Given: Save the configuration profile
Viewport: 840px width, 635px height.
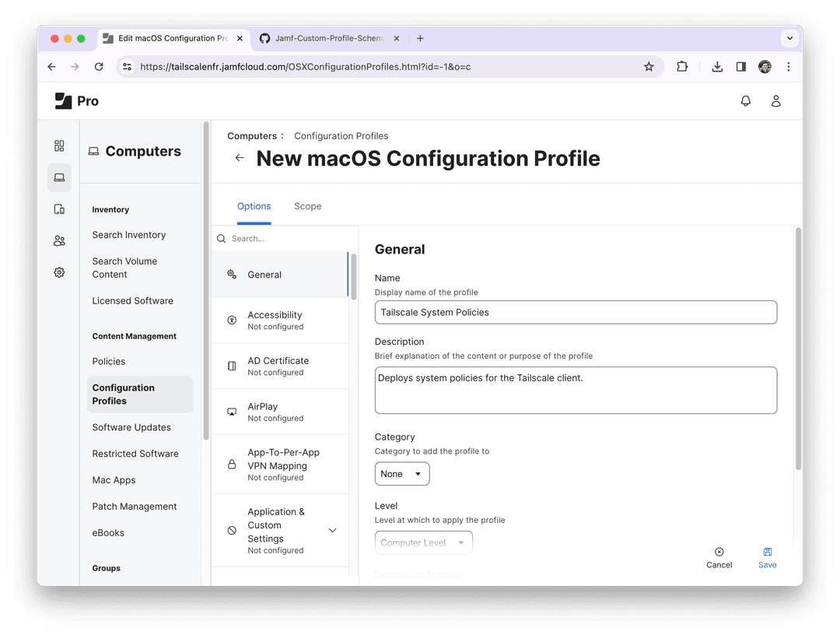Looking at the screenshot, I should pyautogui.click(x=767, y=557).
